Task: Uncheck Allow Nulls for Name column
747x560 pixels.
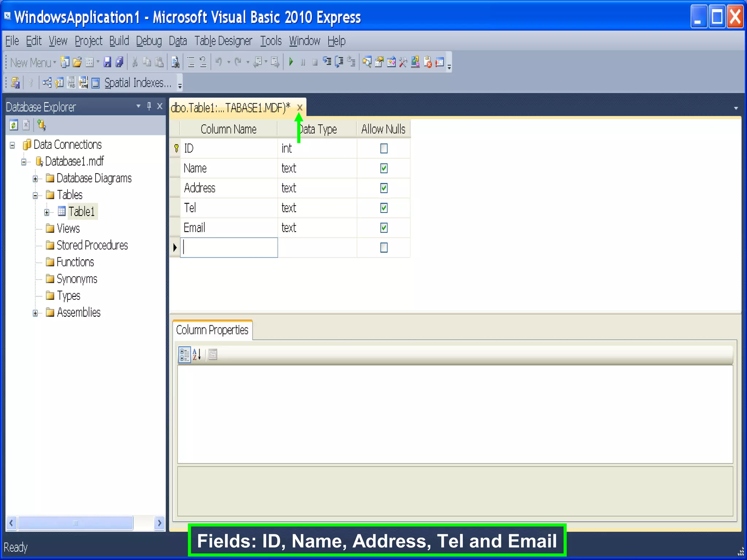Action: (384, 168)
